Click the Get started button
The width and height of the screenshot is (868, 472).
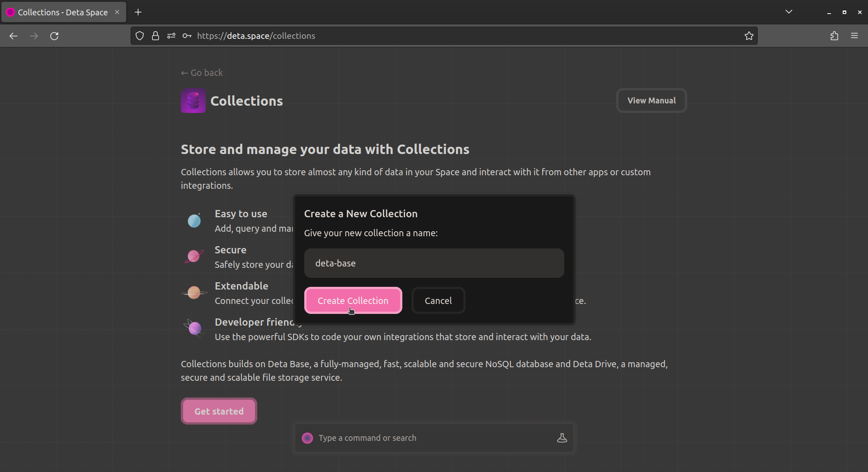pos(219,411)
